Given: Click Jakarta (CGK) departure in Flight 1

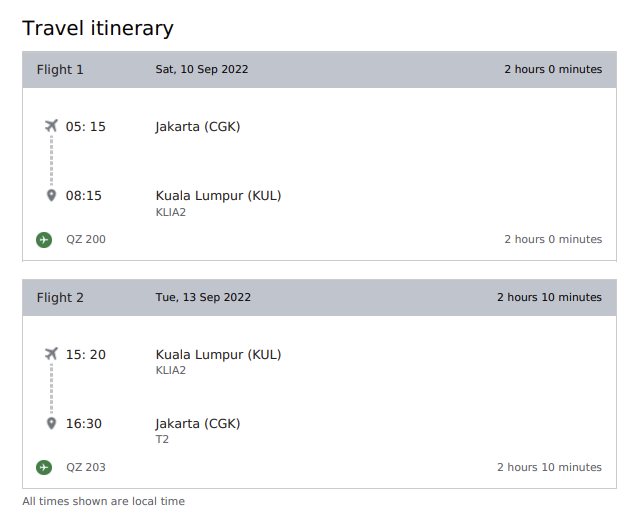Looking at the screenshot, I should [x=198, y=127].
